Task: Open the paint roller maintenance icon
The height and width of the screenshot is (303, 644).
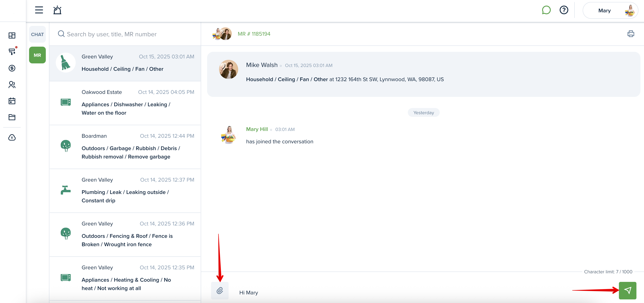Action: click(12, 52)
